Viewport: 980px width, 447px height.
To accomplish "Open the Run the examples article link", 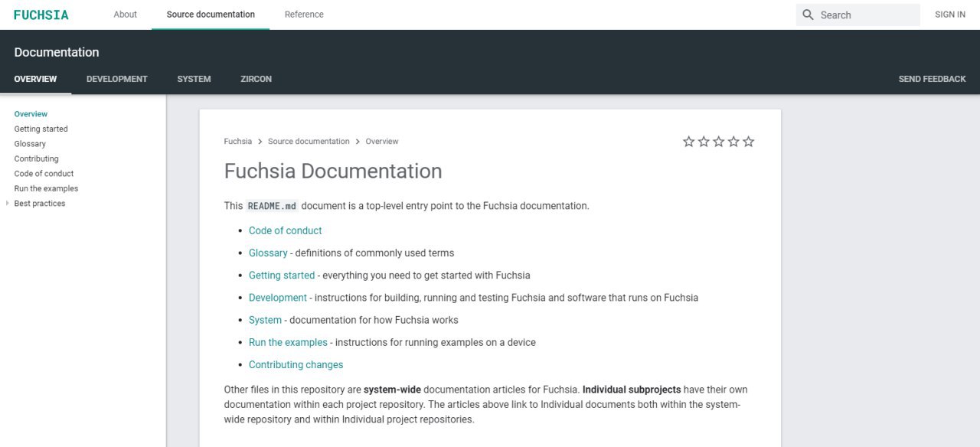I will click(288, 342).
